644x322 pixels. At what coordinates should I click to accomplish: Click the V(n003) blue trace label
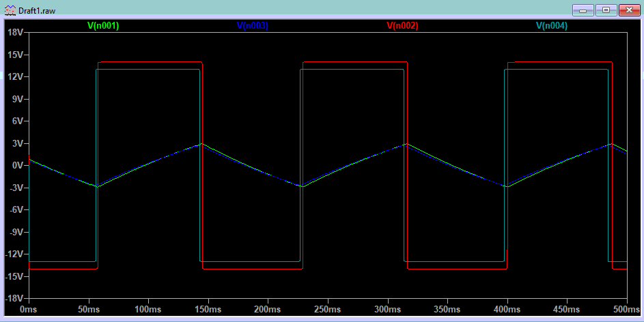pos(253,26)
